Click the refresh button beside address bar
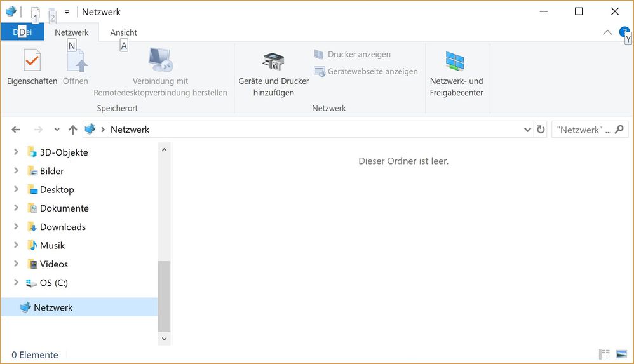This screenshot has width=634, height=364. click(541, 130)
